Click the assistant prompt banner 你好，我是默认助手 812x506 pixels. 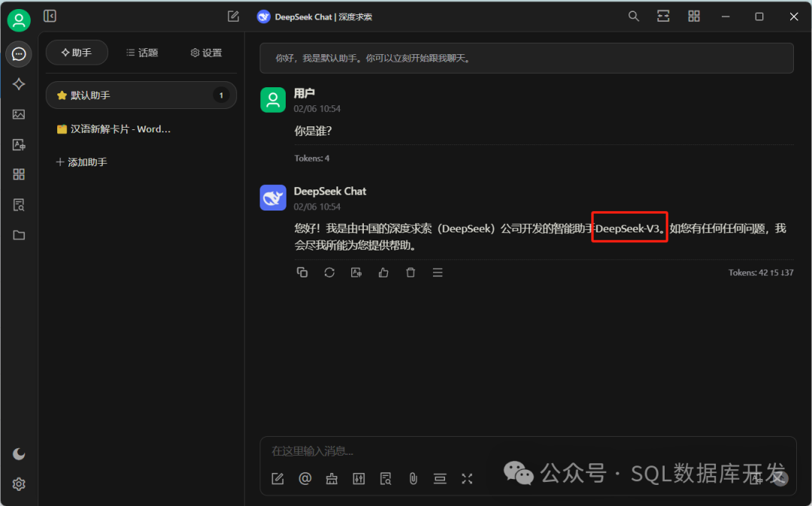point(526,58)
